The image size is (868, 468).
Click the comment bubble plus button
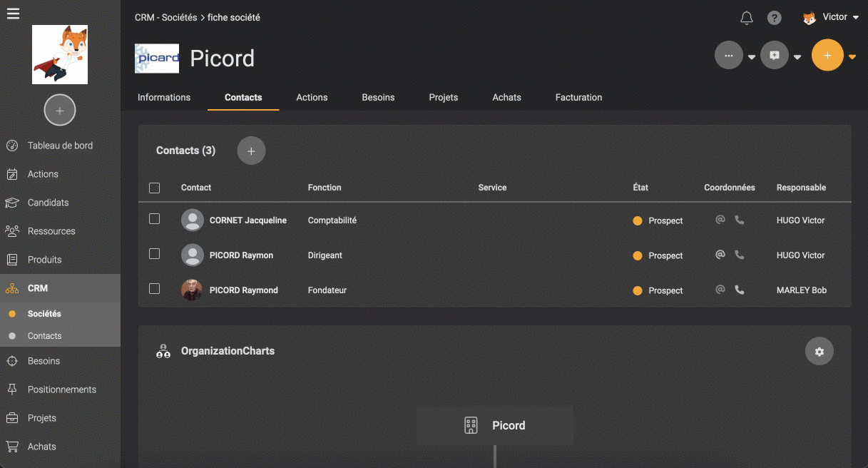[775, 55]
